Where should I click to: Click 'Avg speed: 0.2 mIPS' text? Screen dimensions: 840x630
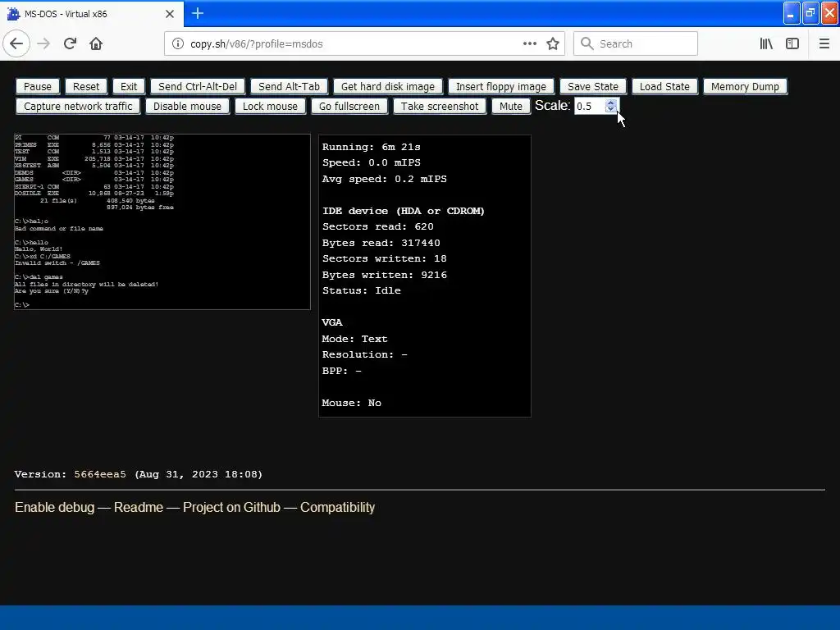click(384, 179)
